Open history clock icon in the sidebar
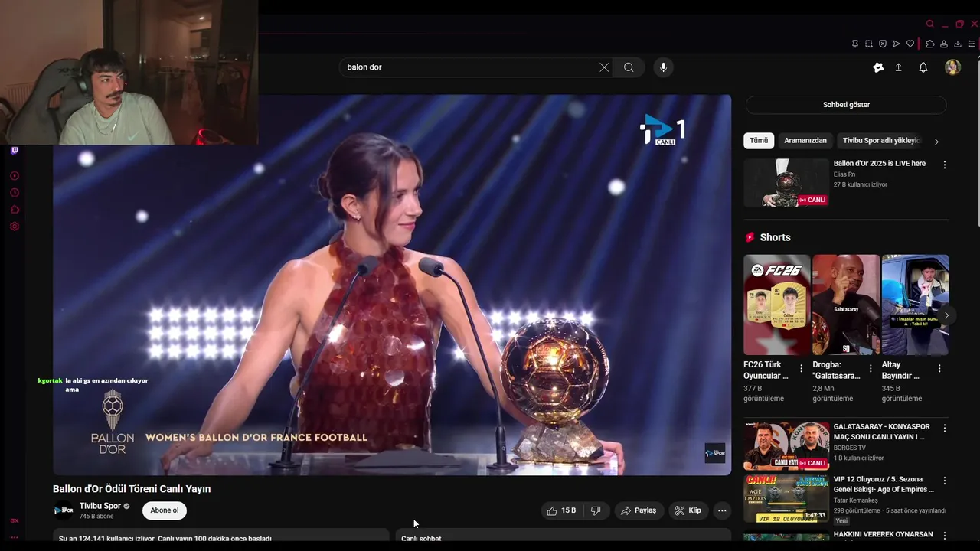 pyautogui.click(x=14, y=193)
